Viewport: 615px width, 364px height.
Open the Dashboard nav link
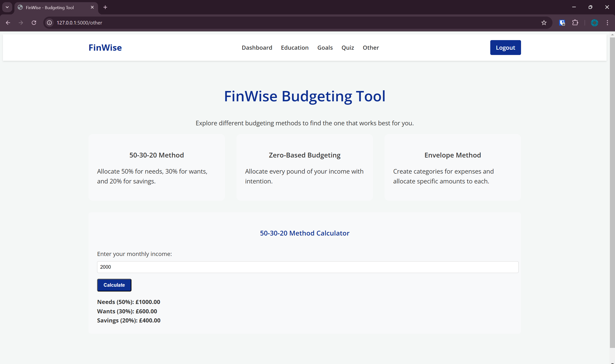(x=257, y=48)
